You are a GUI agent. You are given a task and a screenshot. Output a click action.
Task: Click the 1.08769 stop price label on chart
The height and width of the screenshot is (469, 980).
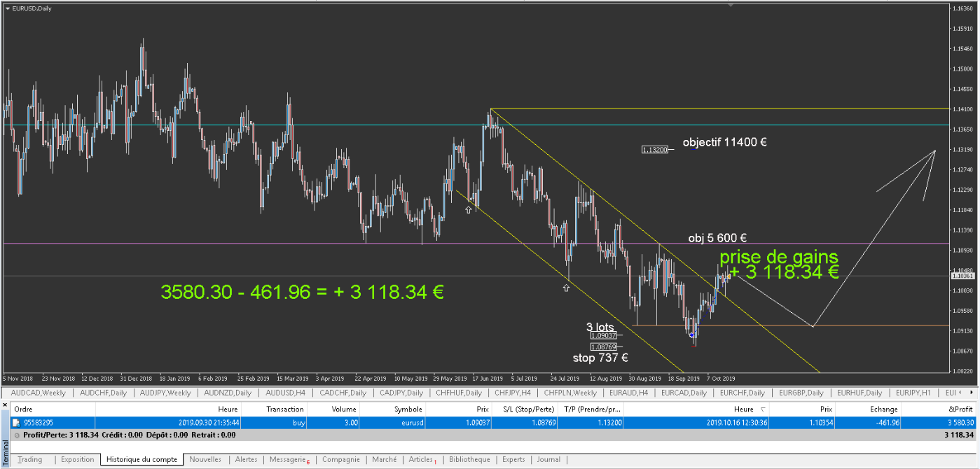click(603, 346)
